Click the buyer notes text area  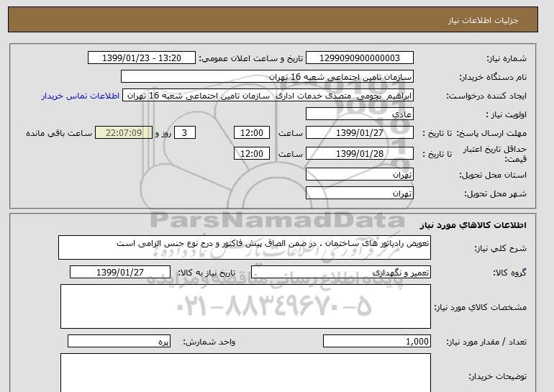(245, 373)
